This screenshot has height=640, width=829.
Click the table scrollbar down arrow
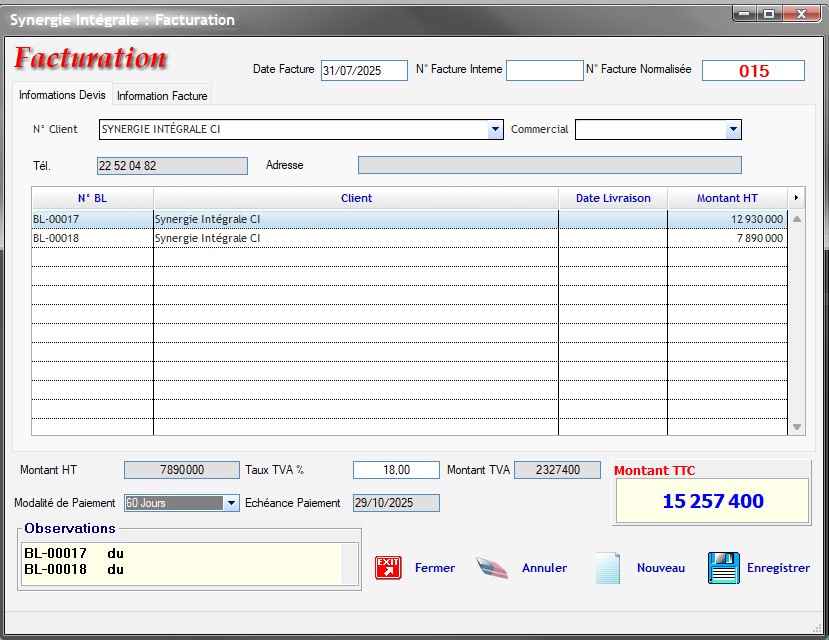click(797, 427)
